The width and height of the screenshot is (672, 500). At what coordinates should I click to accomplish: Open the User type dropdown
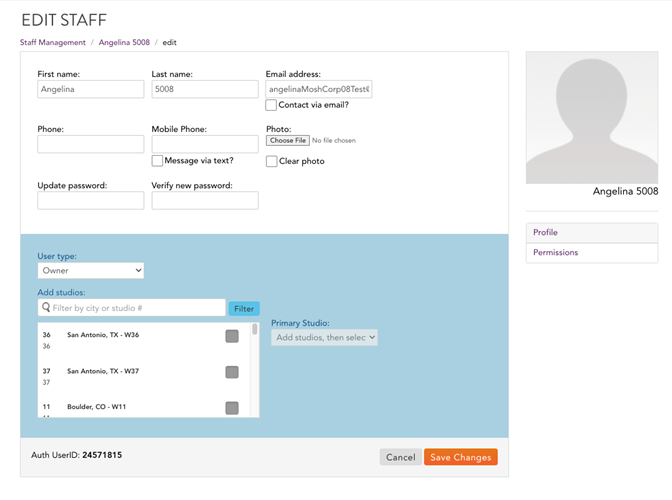tap(91, 271)
